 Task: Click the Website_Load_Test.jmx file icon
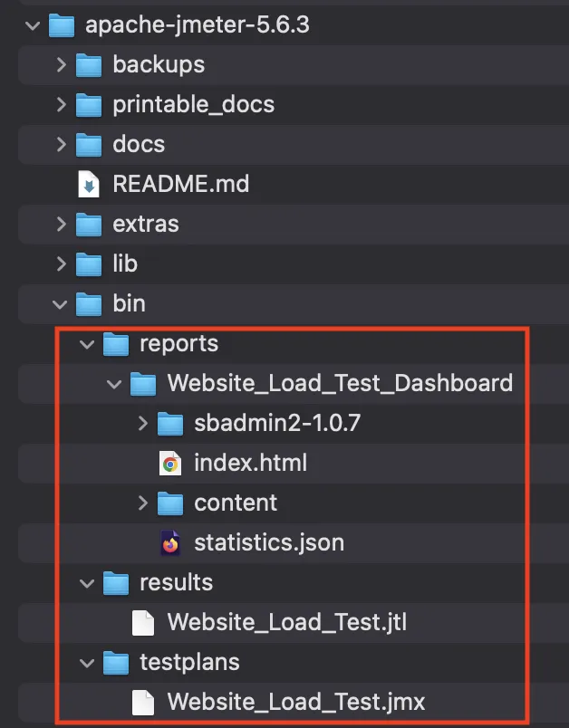[143, 702]
